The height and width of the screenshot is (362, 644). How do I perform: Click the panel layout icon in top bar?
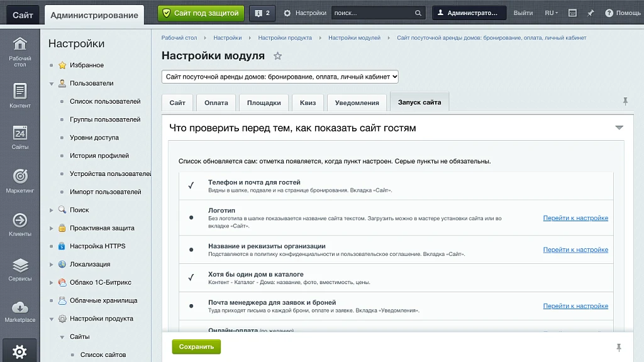[x=572, y=13]
